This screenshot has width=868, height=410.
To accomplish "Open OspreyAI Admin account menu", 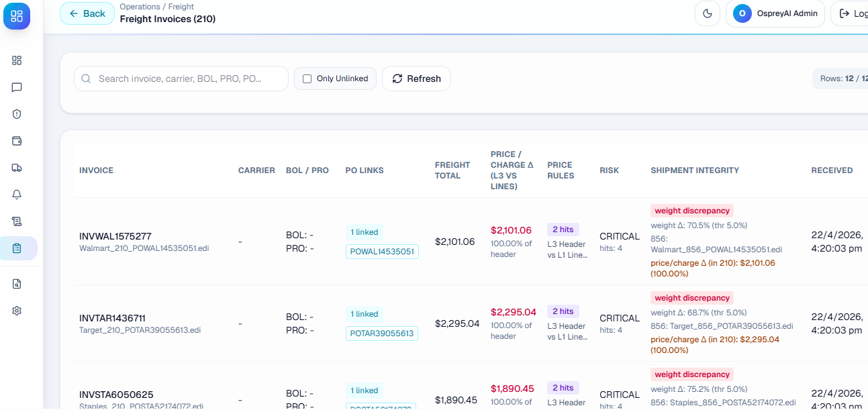I will coord(775,13).
